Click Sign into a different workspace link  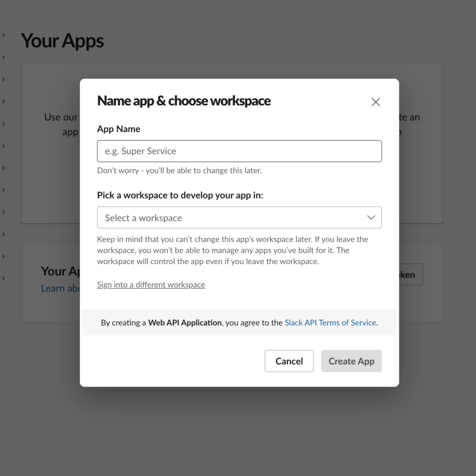[x=151, y=285]
